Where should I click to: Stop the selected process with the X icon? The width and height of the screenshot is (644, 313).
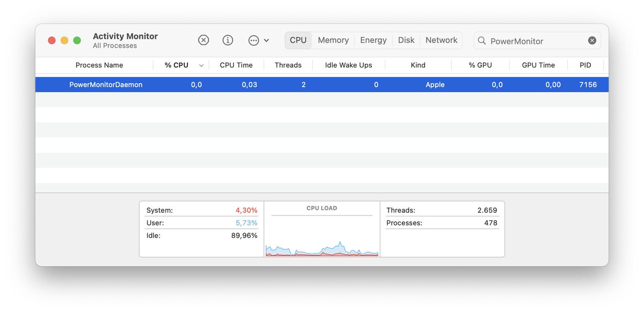click(203, 40)
